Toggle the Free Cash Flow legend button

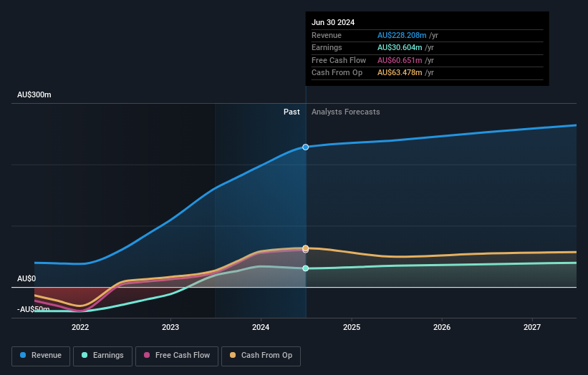pyautogui.click(x=177, y=356)
